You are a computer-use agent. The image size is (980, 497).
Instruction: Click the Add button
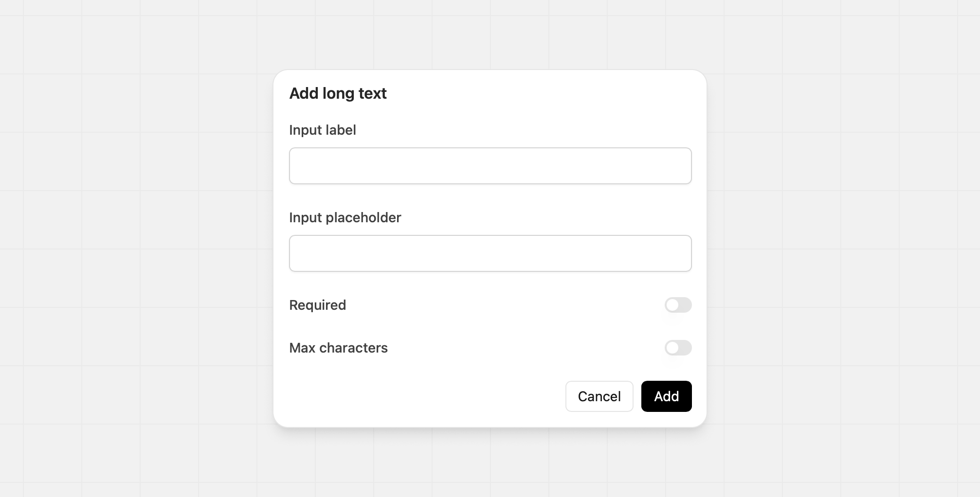[x=666, y=396]
